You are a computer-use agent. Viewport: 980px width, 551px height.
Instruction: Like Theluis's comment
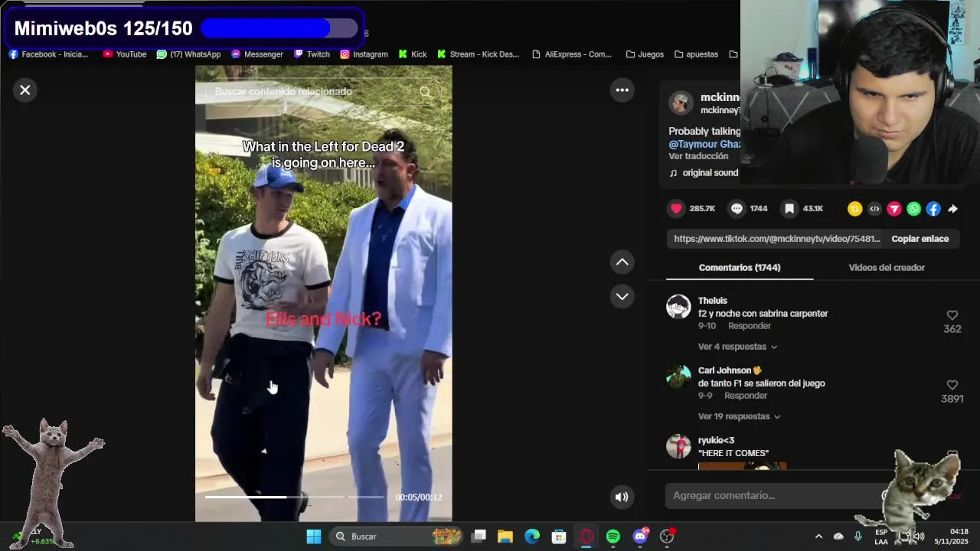click(952, 315)
